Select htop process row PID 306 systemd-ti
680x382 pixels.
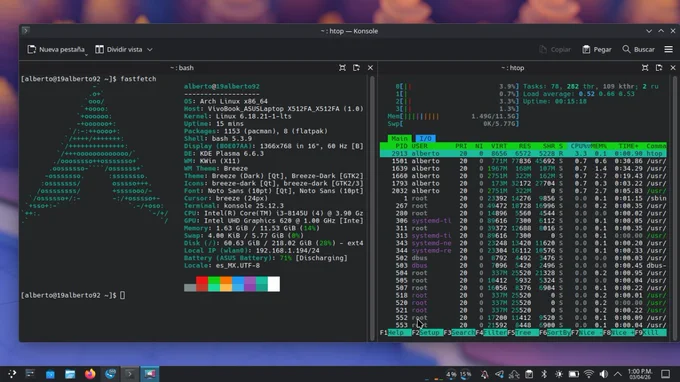click(x=523, y=221)
